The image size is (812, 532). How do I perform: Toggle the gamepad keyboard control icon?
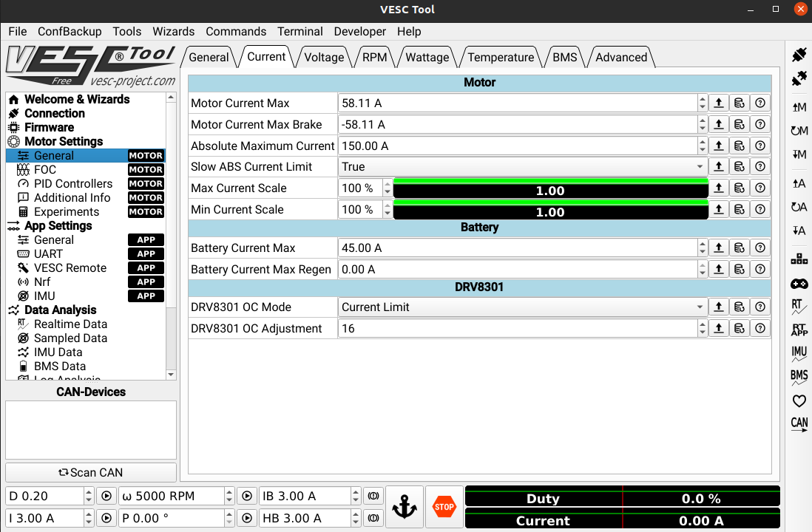(799, 284)
